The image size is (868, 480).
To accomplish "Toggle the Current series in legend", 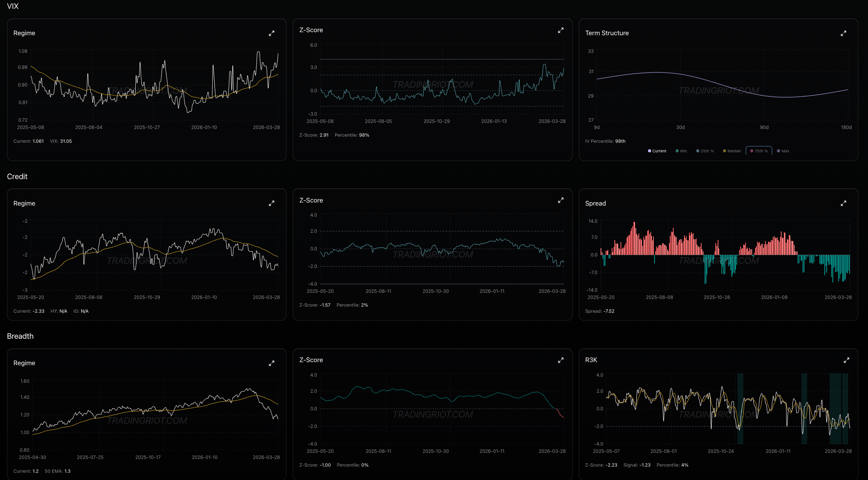I will pos(659,151).
